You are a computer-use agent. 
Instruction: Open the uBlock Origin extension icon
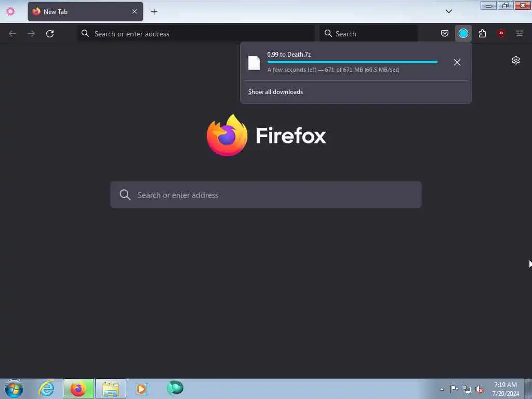[501, 33]
